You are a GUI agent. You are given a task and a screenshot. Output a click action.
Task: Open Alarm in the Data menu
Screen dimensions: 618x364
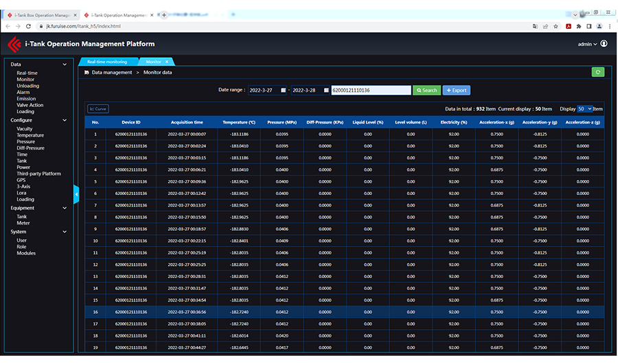click(x=23, y=92)
